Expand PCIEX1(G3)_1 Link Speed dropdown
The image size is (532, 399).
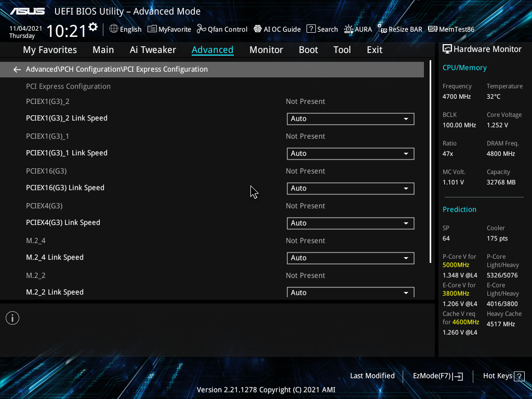click(351, 154)
